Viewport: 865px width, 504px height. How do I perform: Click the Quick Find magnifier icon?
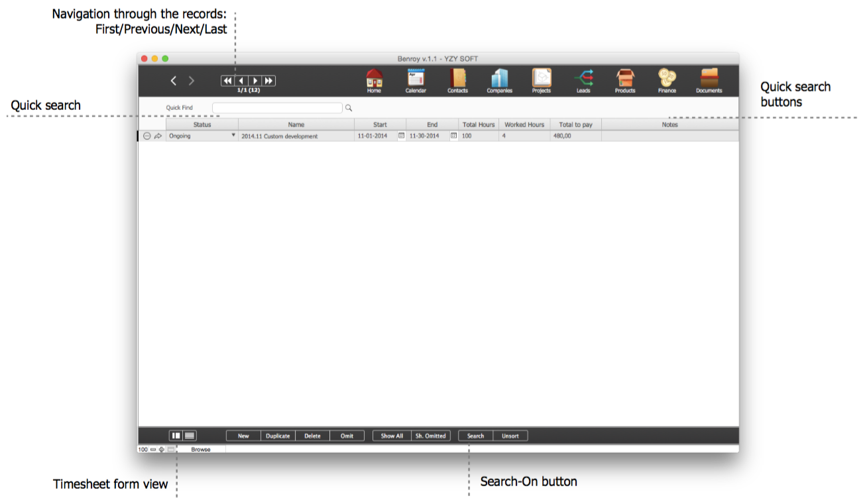(x=349, y=108)
